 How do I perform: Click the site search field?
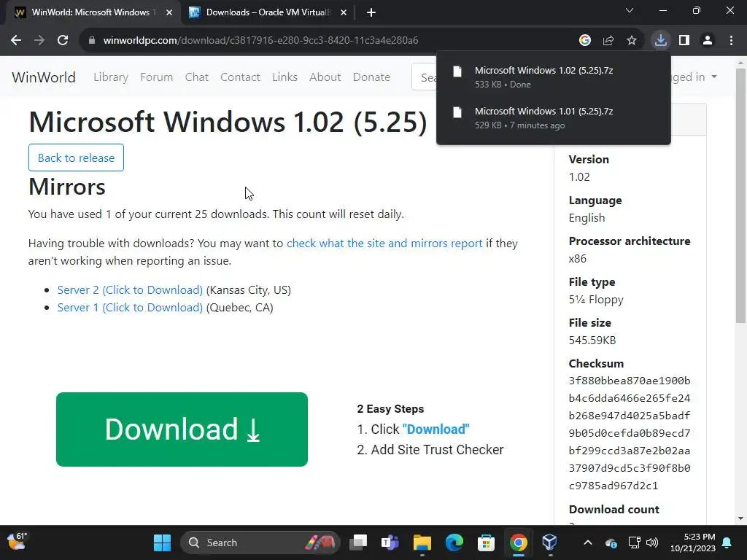pos(424,77)
